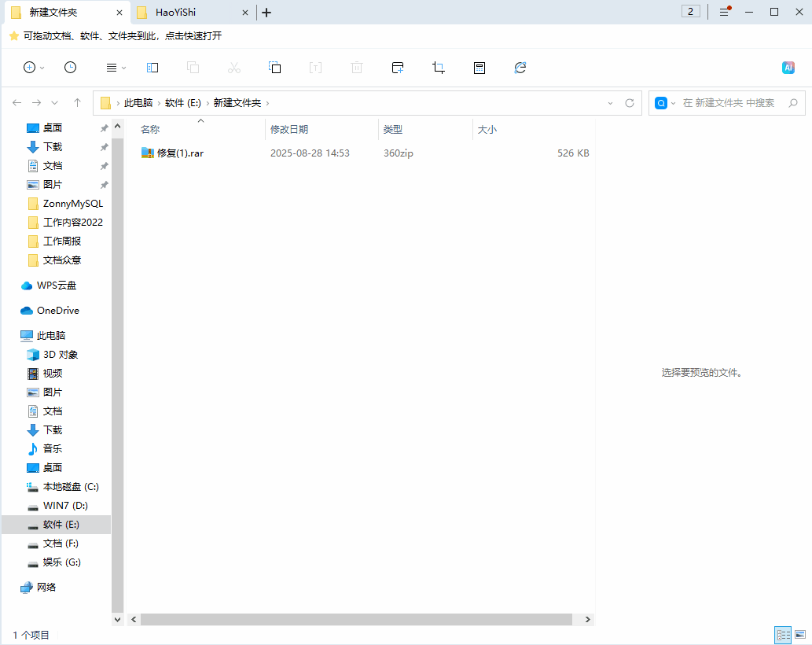Image resolution: width=812 pixels, height=645 pixels.
Task: Go forward with the forward arrow
Action: (x=36, y=102)
